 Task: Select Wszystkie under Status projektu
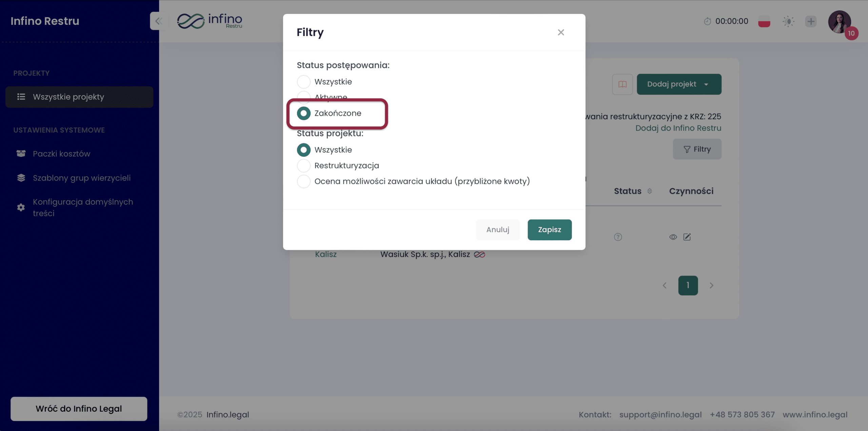pos(303,150)
